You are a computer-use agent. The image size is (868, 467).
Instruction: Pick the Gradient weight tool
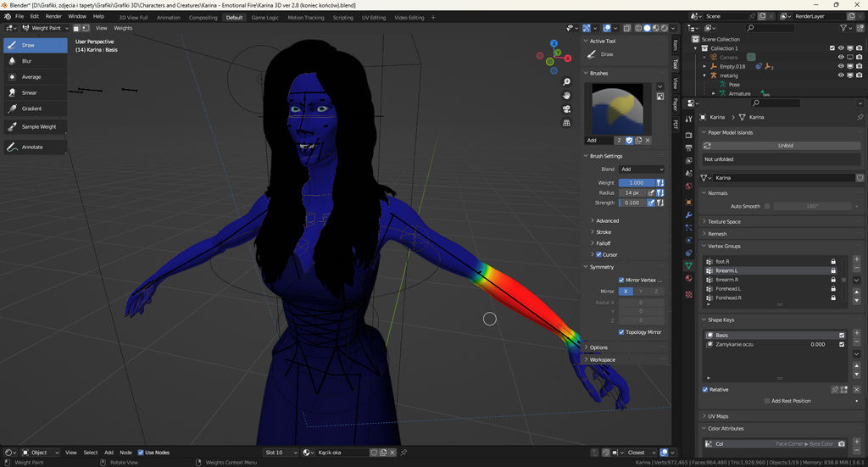[34, 108]
